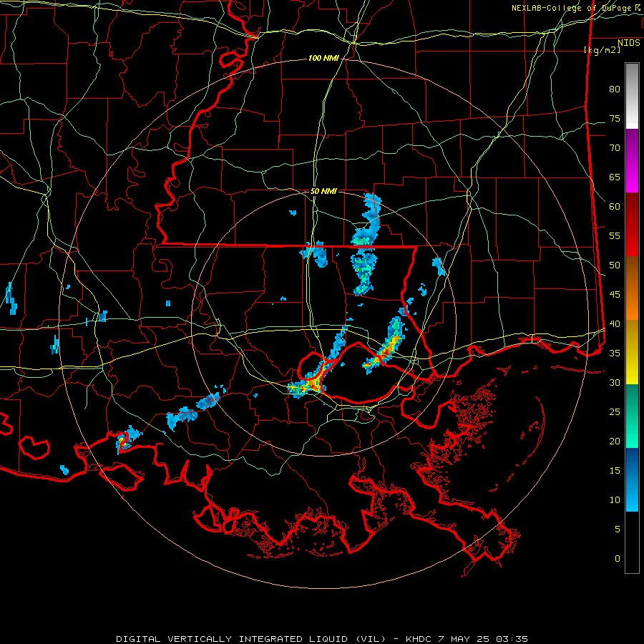
Task: Pick the magenta-purple segment of the color bar
Action: 632,160
